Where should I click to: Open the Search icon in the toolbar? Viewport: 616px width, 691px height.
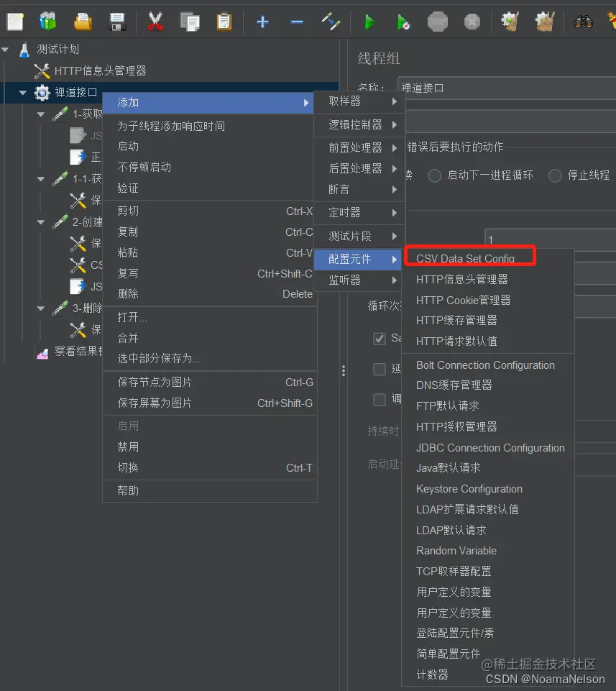(x=583, y=22)
